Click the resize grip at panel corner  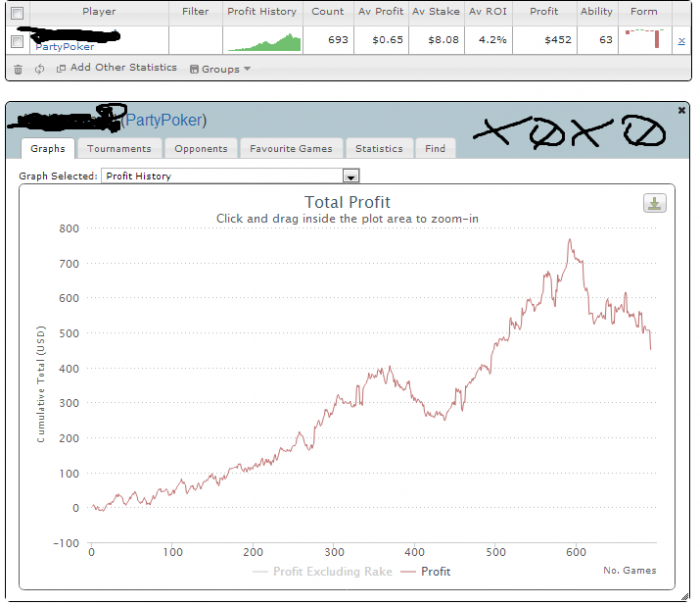pos(684,596)
